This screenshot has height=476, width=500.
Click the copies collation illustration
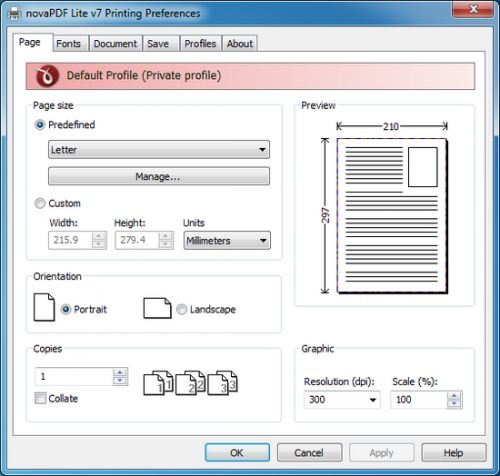point(191,383)
